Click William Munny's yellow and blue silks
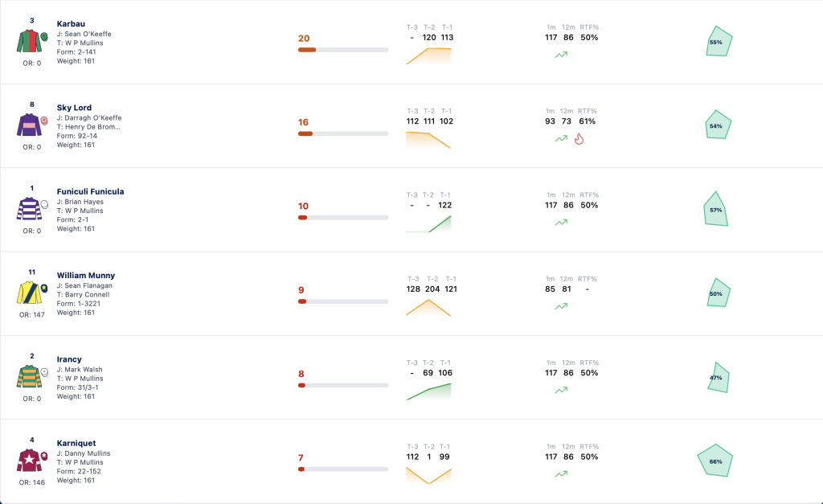 pos(32,293)
